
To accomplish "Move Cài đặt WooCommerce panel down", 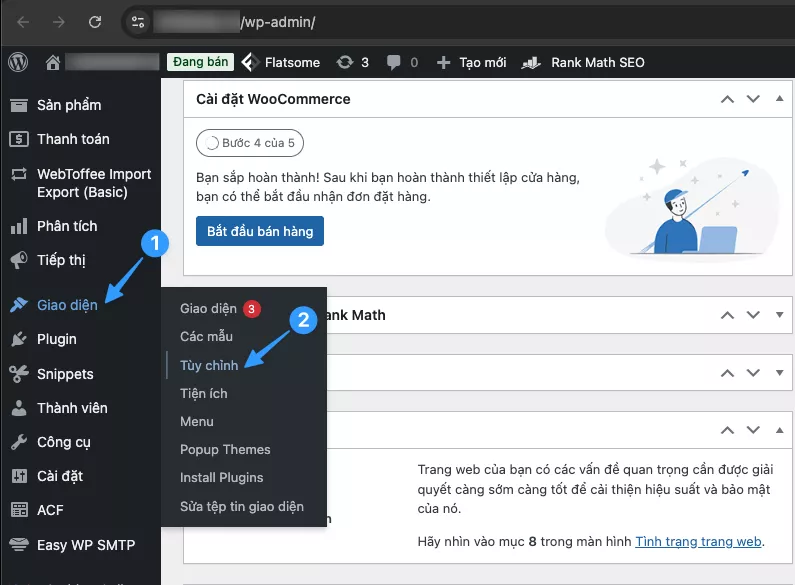I will tap(753, 99).
